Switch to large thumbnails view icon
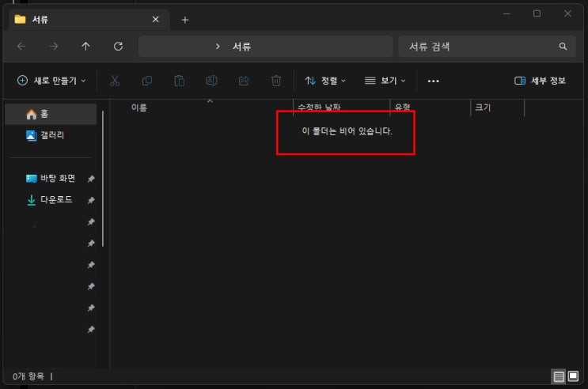Image resolution: width=588 pixels, height=389 pixels. click(x=573, y=376)
